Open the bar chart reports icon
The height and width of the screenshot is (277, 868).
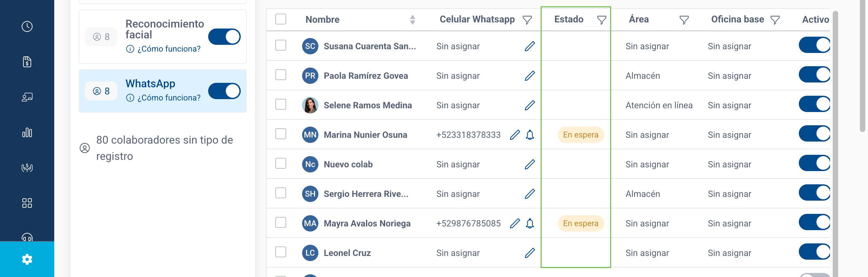tap(27, 132)
